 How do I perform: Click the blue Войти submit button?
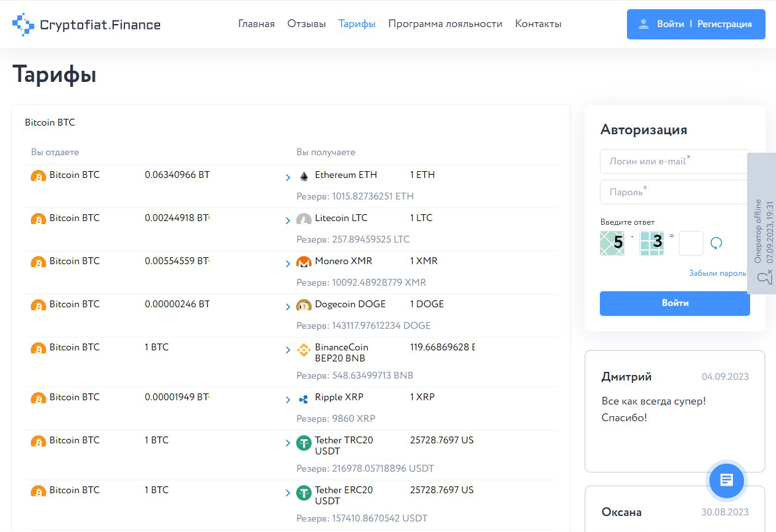[675, 304]
